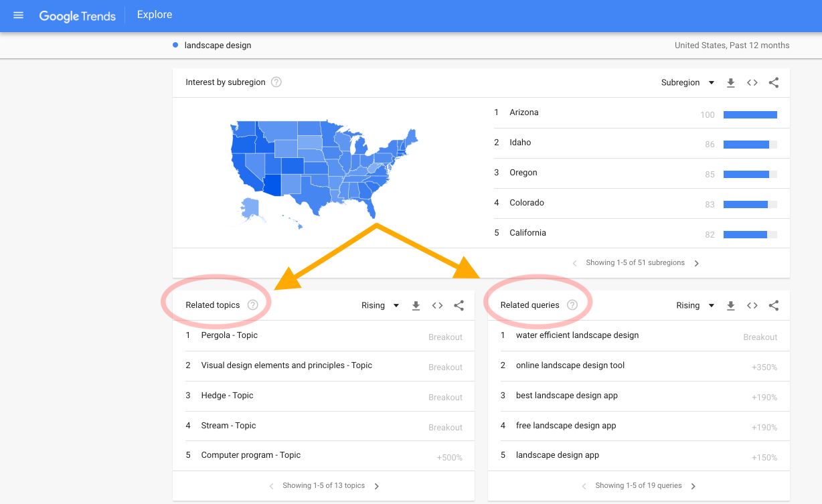This screenshot has height=504, width=822.
Task: Show the next page of related queries
Action: [x=693, y=486]
